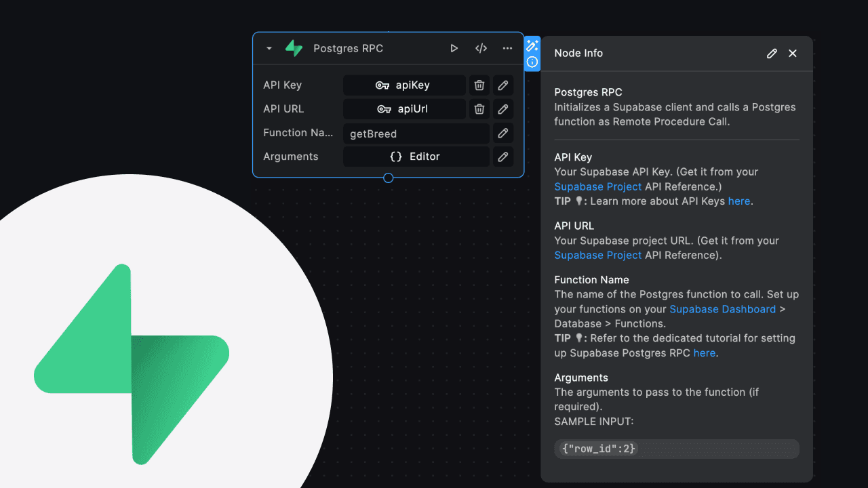Collapse the Postgres RPC node header
This screenshot has width=868, height=488.
coord(269,48)
